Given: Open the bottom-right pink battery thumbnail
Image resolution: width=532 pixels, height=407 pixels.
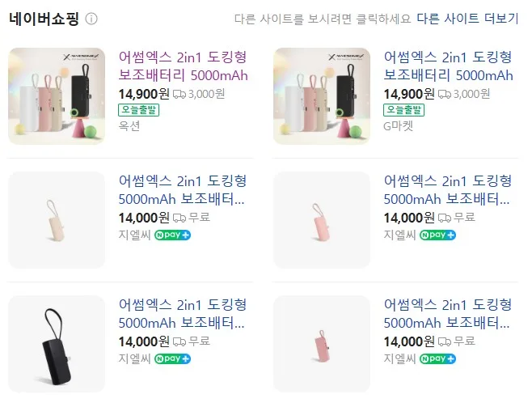Looking at the screenshot, I should click(322, 344).
